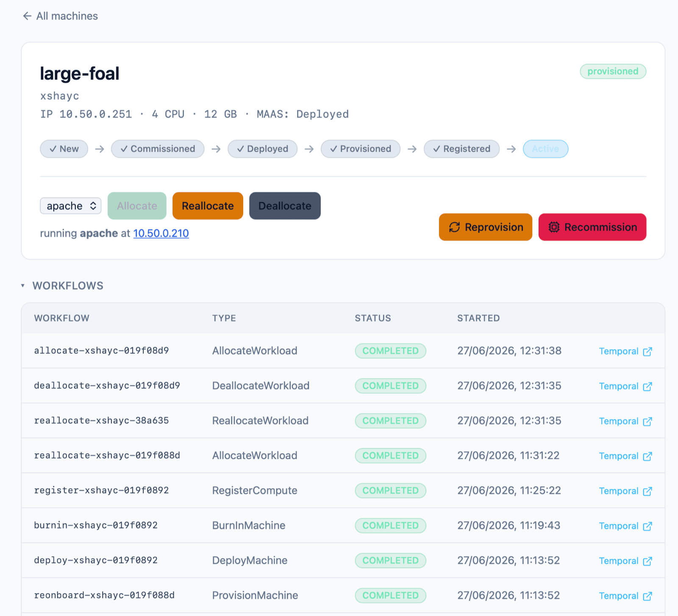The height and width of the screenshot is (616, 678).
Task: Click the STARTED column header
Action: (x=478, y=318)
